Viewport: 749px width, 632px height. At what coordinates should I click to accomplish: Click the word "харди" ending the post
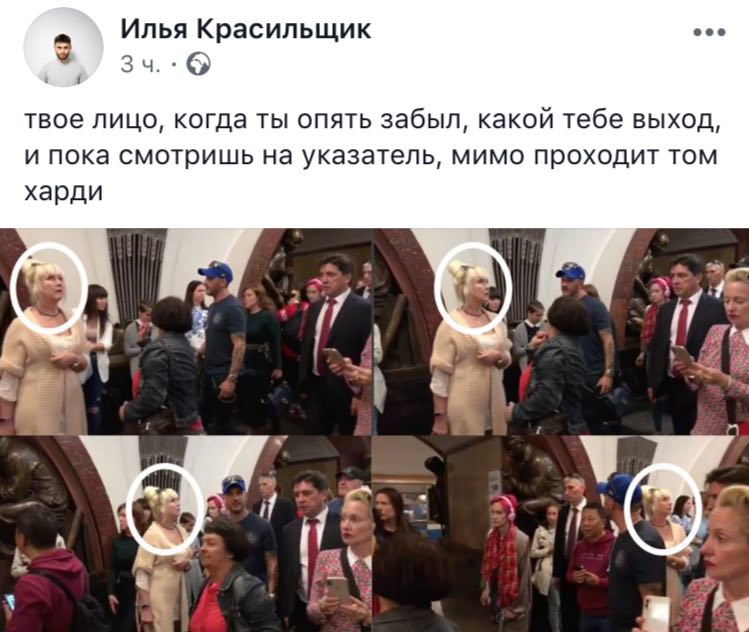coord(64,192)
